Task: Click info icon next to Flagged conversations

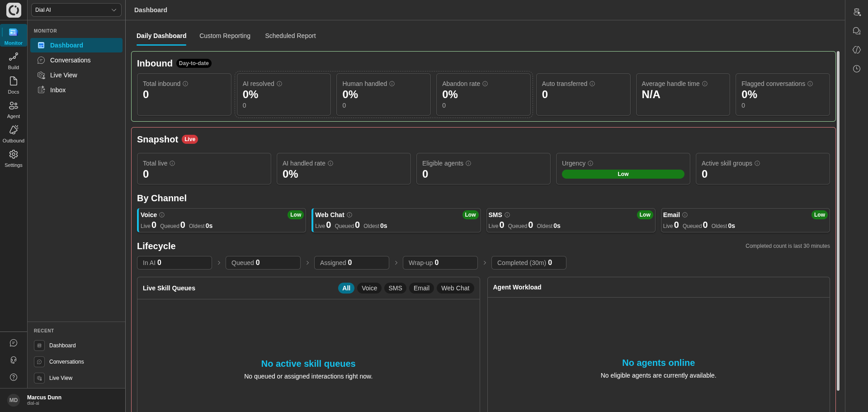Action: pos(810,84)
